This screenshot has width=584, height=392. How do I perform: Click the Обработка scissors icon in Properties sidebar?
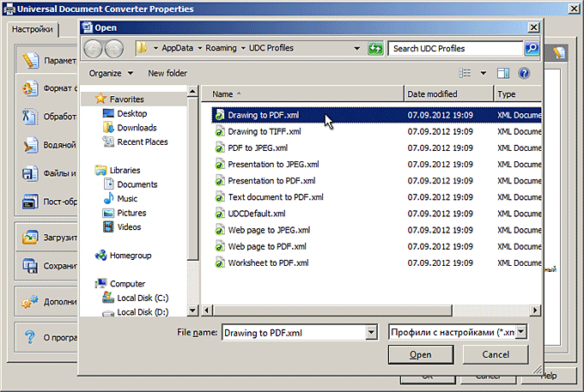(30, 117)
